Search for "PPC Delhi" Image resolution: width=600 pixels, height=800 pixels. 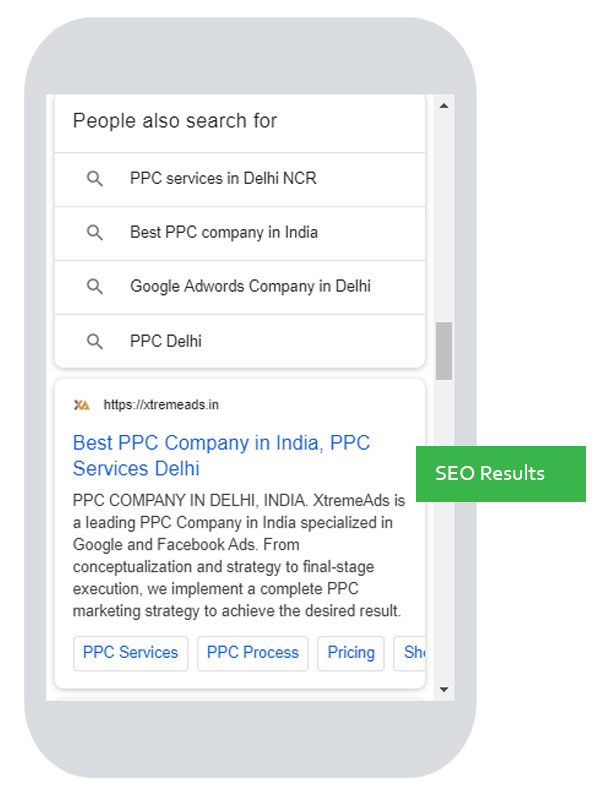tap(165, 340)
